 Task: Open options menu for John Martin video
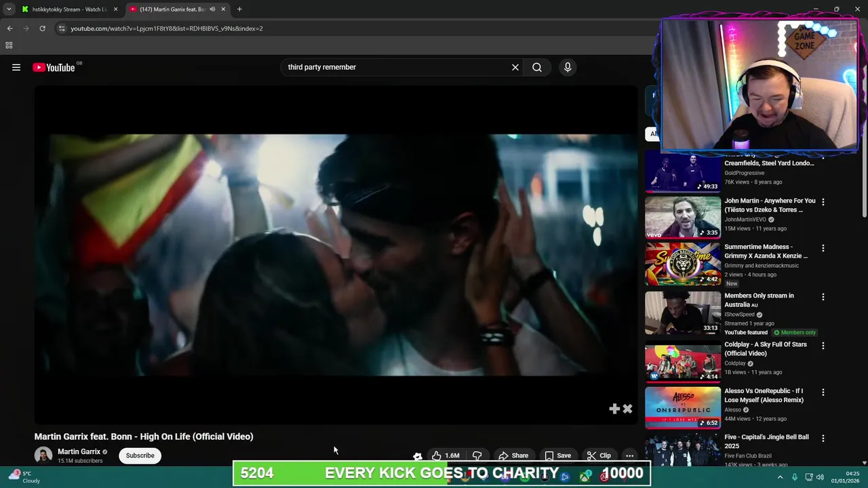pyautogui.click(x=823, y=202)
